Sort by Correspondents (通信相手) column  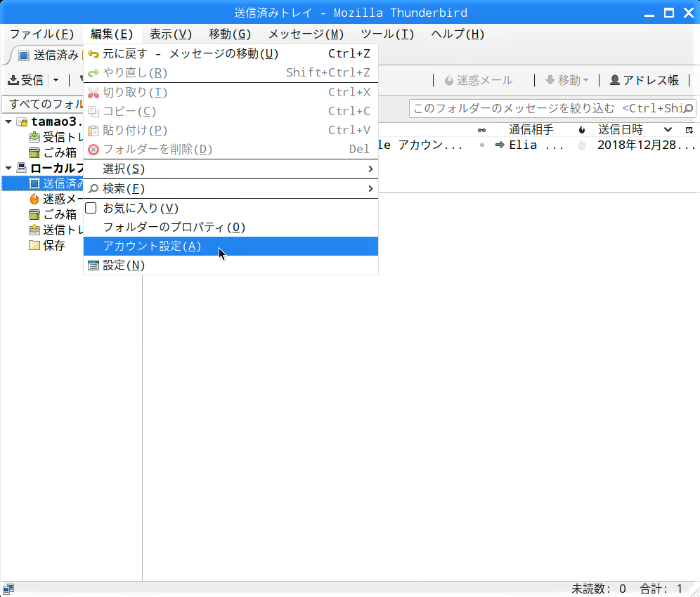tap(531, 130)
